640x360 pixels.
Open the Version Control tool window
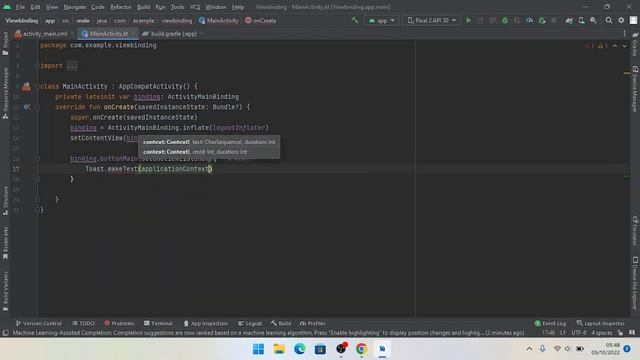coord(39,323)
